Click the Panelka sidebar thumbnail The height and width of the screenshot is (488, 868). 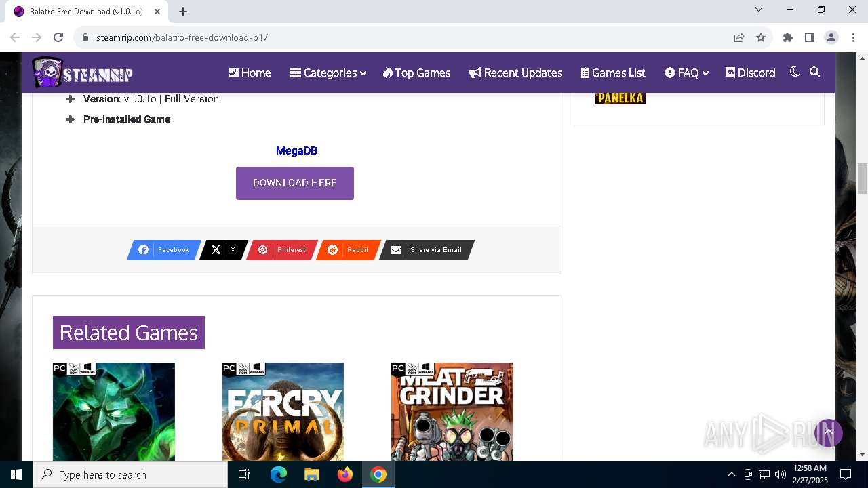[620, 98]
